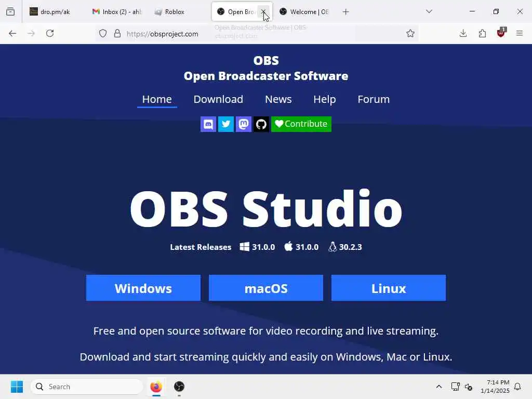Reload the page with the refresh icon
This screenshot has height=399, width=532.
(50, 33)
